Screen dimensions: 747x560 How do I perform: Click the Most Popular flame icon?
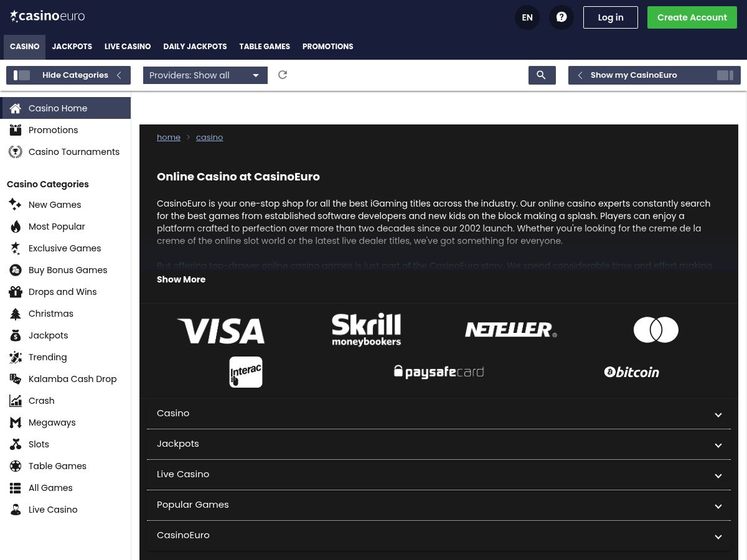click(16, 226)
